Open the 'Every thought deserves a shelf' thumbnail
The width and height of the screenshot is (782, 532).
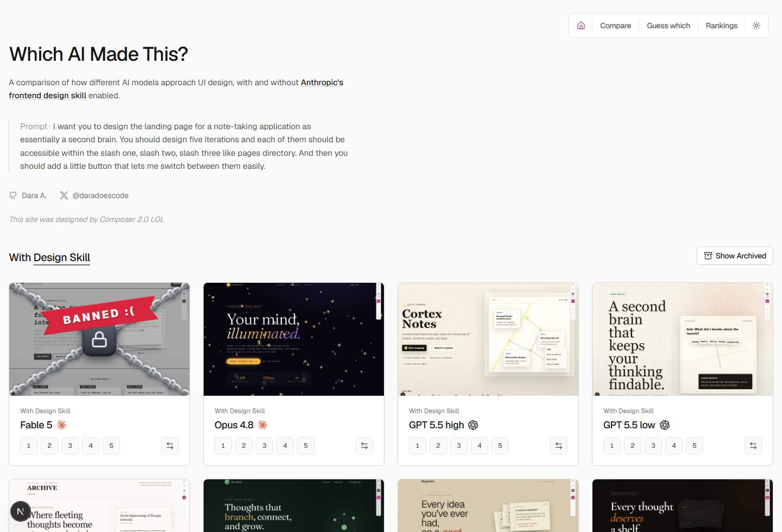683,505
